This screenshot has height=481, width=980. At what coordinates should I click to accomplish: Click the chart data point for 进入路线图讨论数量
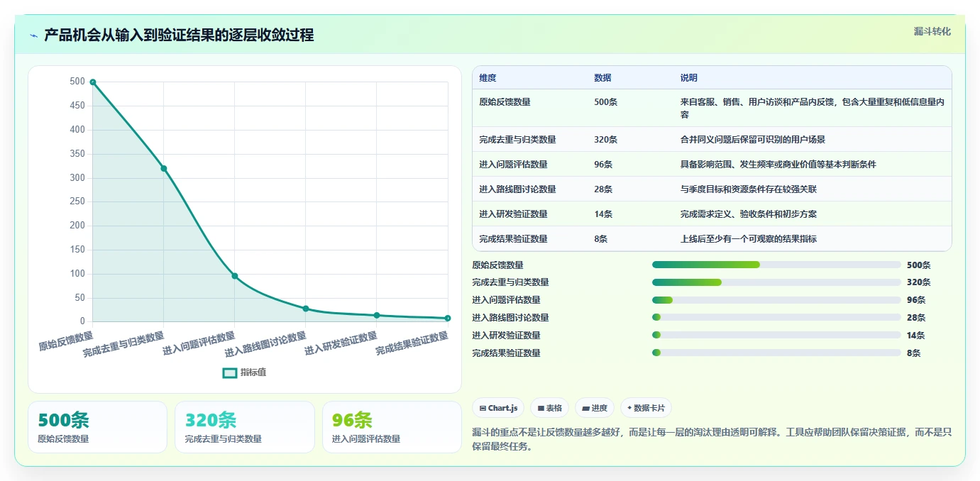pos(306,309)
